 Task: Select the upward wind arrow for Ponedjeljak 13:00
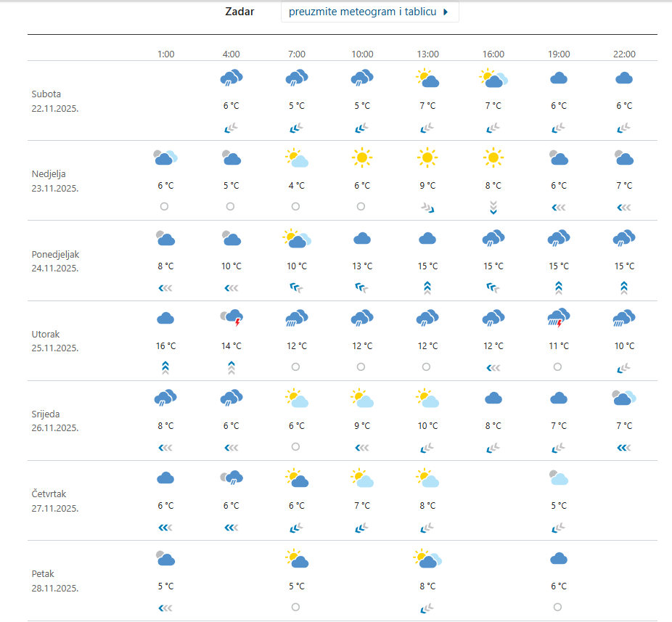tap(427, 287)
